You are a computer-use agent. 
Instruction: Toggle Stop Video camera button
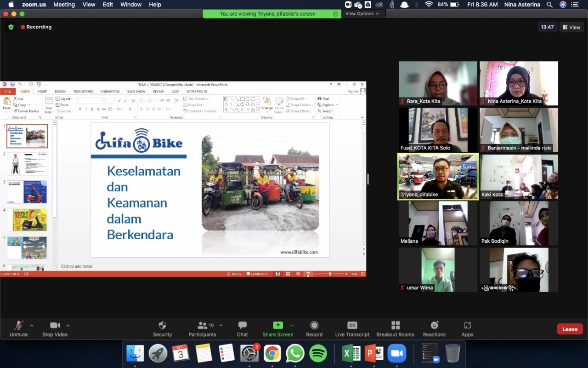[55, 329]
